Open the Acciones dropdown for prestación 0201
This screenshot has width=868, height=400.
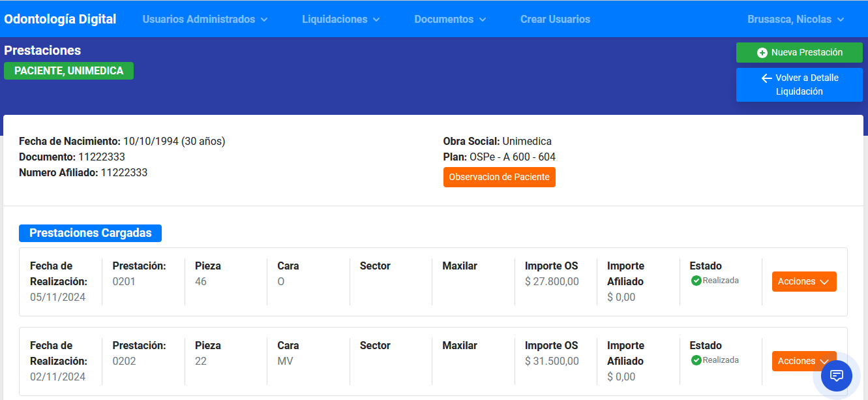(804, 281)
